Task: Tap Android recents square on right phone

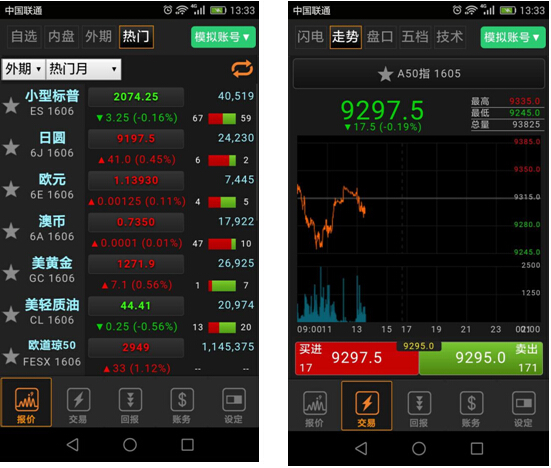Action: point(477,448)
